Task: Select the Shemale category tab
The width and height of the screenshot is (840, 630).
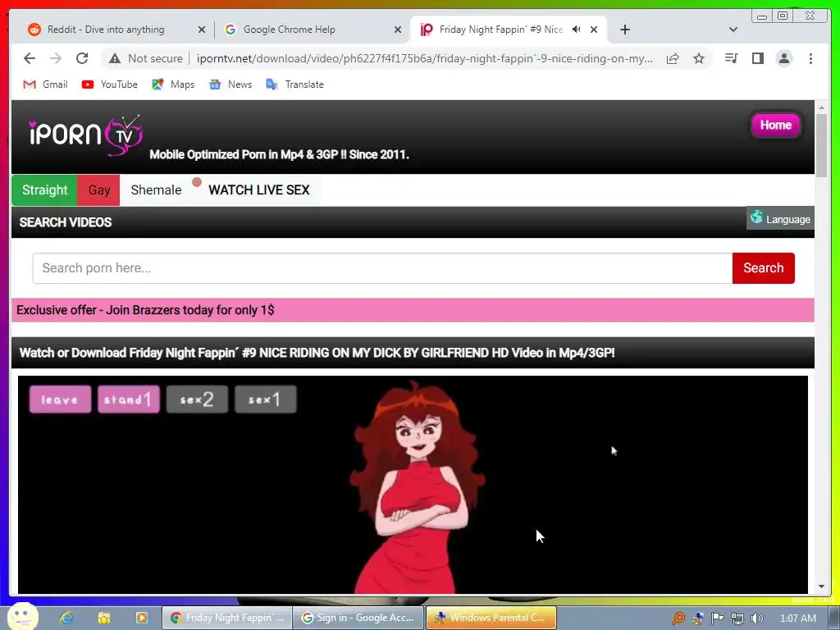Action: click(x=156, y=190)
